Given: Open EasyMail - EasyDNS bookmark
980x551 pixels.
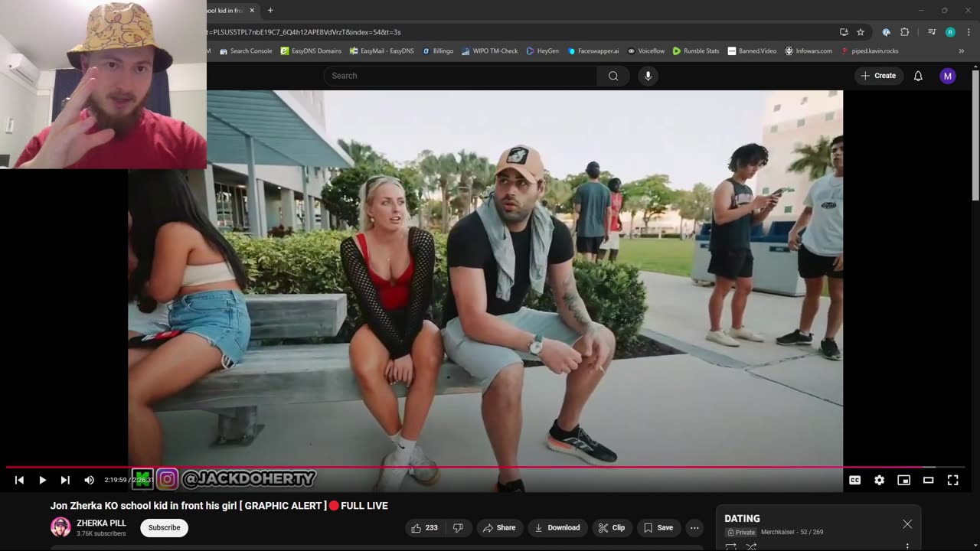Looking at the screenshot, I should pos(381,51).
